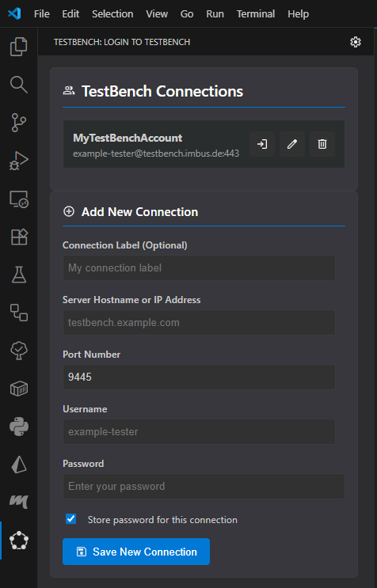Image resolution: width=377 pixels, height=588 pixels.
Task: Open the Search view in activity bar
Action: [x=19, y=85]
